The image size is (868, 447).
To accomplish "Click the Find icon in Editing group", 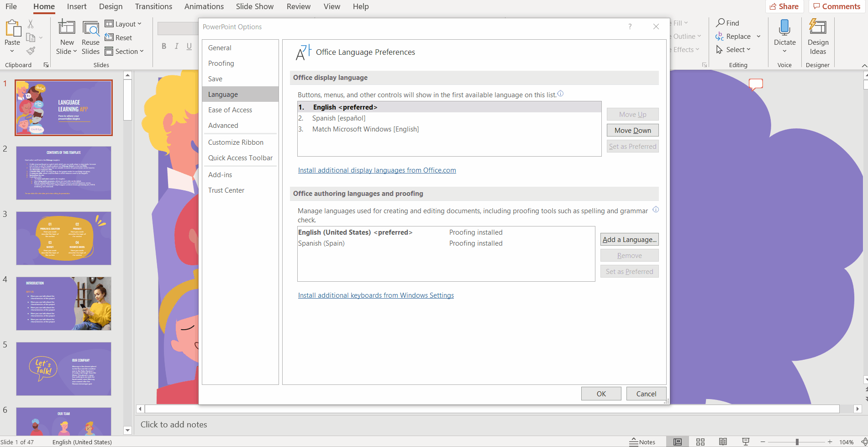I will click(x=721, y=22).
